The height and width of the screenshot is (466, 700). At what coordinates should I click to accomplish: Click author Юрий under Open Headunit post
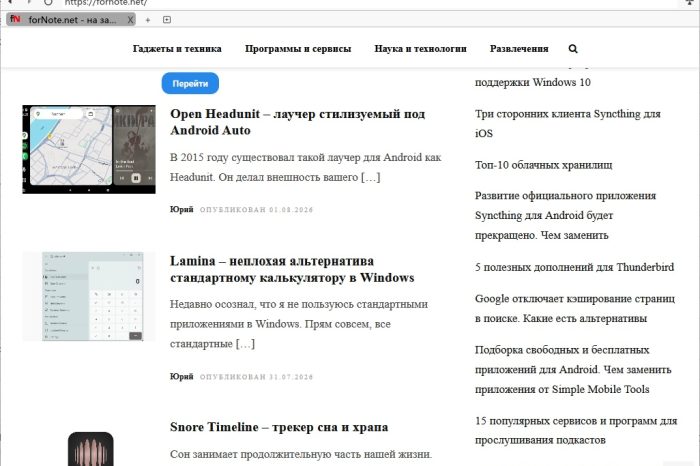pyautogui.click(x=181, y=209)
